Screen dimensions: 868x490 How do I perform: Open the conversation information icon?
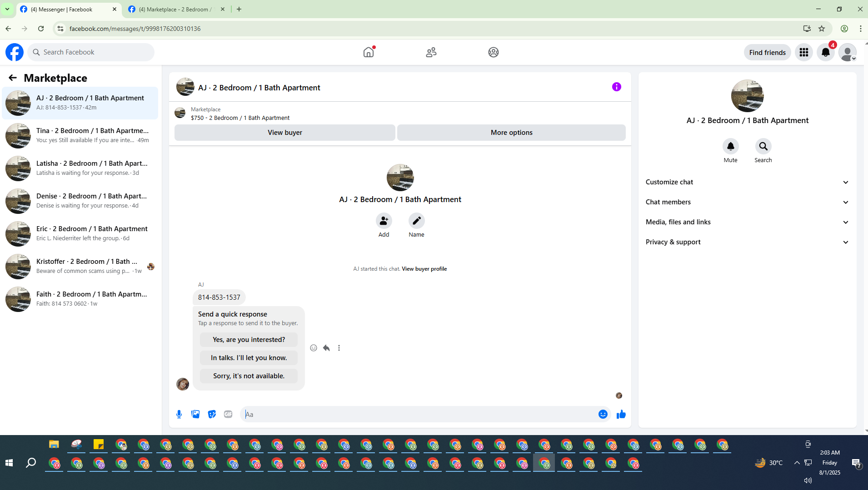(x=616, y=87)
